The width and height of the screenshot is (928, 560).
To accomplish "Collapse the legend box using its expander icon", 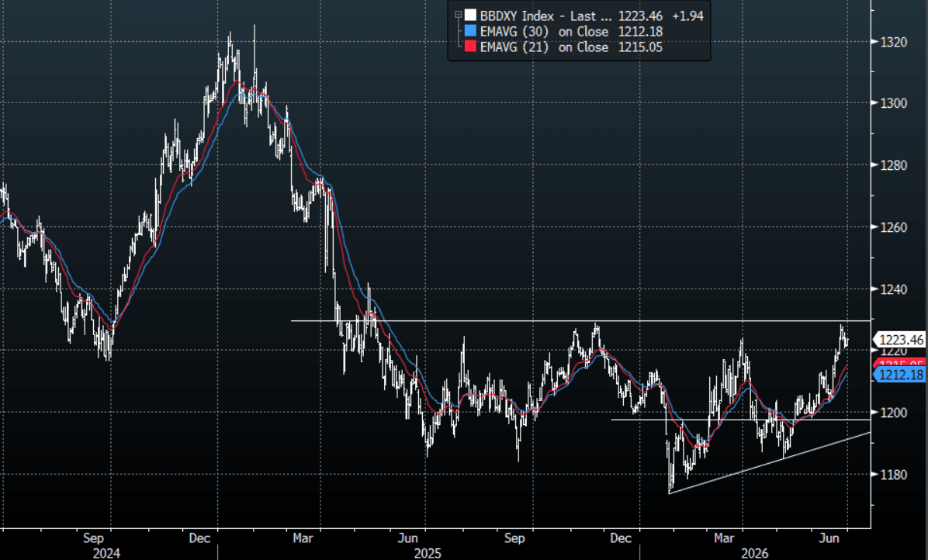I will [x=458, y=15].
